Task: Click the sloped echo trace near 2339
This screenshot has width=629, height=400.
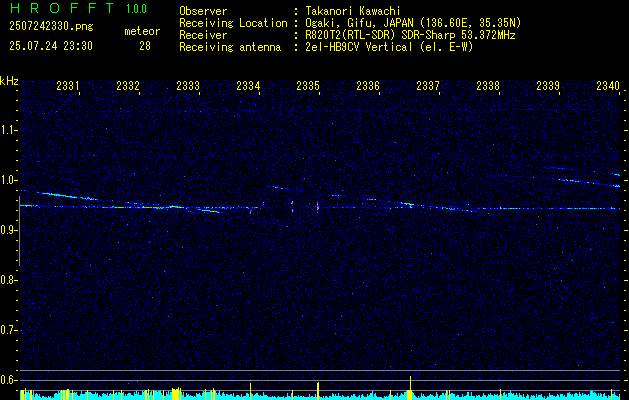Action: [589, 183]
